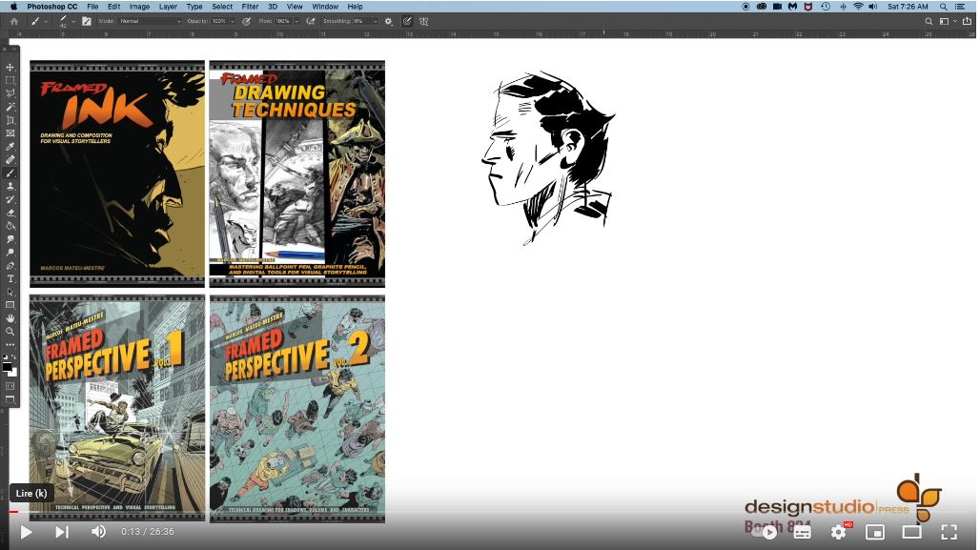This screenshot has width=980, height=550.
Task: Open the Wi-Fi status menu
Action: click(x=858, y=7)
